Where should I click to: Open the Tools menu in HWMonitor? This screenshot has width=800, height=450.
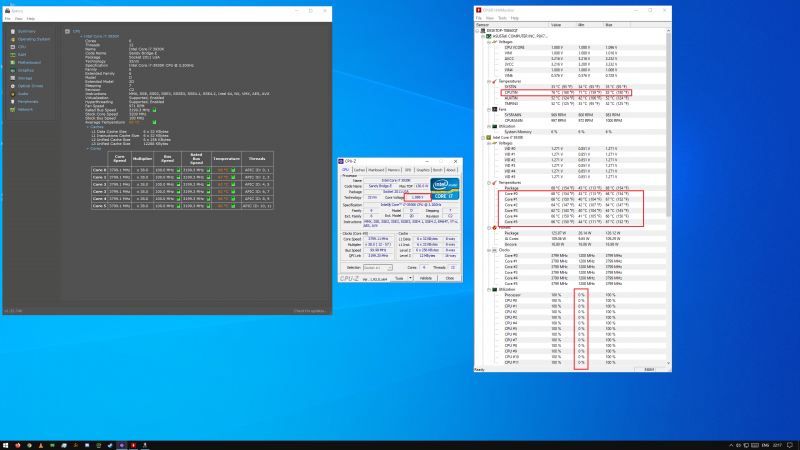click(500, 18)
